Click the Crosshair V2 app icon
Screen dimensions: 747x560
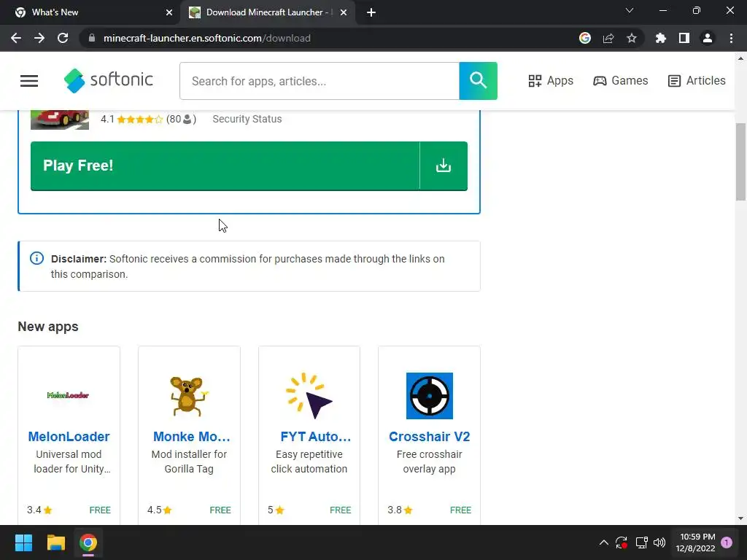tap(429, 396)
